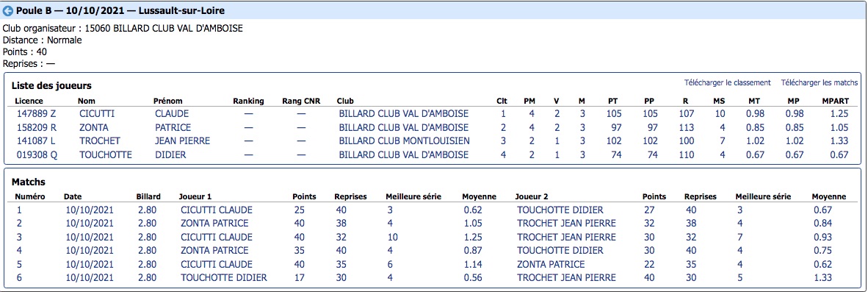Click the Clt column header
The width and height of the screenshot is (868, 292).
(502, 102)
